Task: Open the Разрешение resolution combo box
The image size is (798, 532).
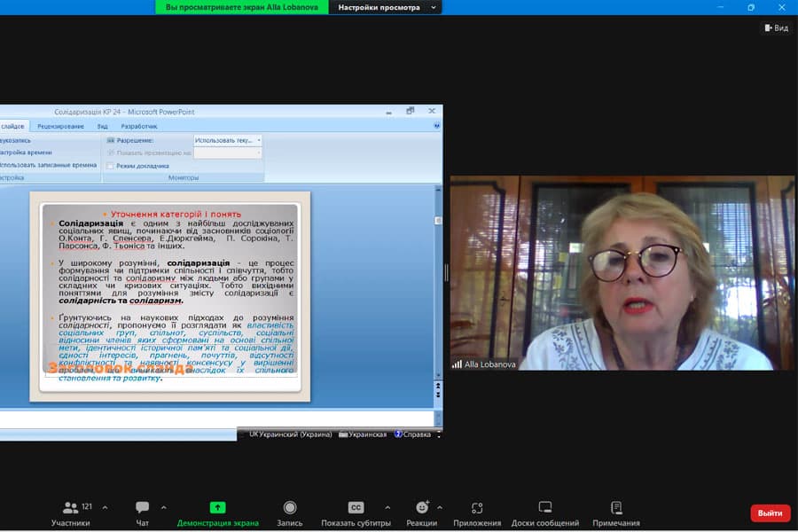Action: point(228,140)
